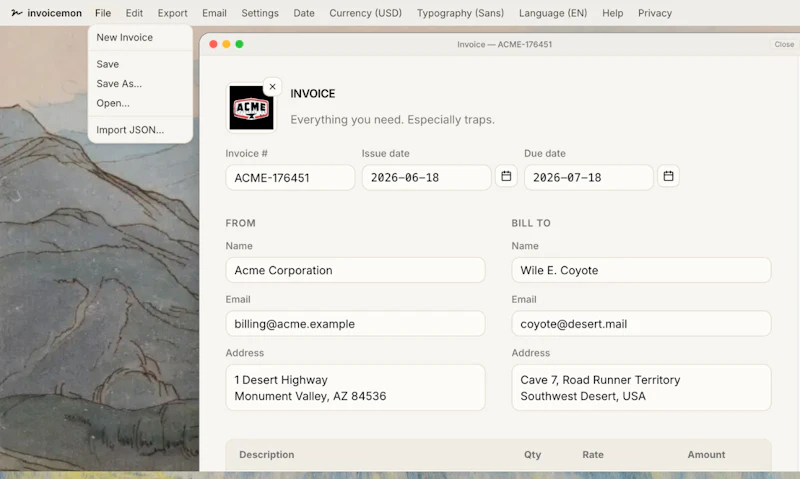Click the red close traffic light

(x=213, y=44)
